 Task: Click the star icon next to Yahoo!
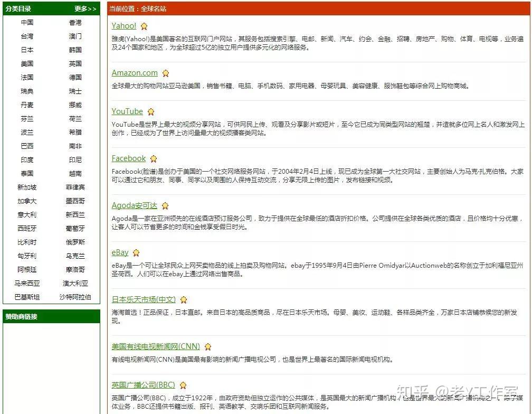[x=144, y=26]
